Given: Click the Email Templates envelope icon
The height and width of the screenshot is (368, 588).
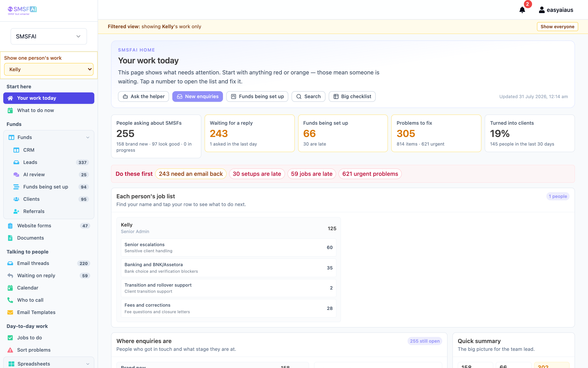Looking at the screenshot, I should click(x=10, y=312).
